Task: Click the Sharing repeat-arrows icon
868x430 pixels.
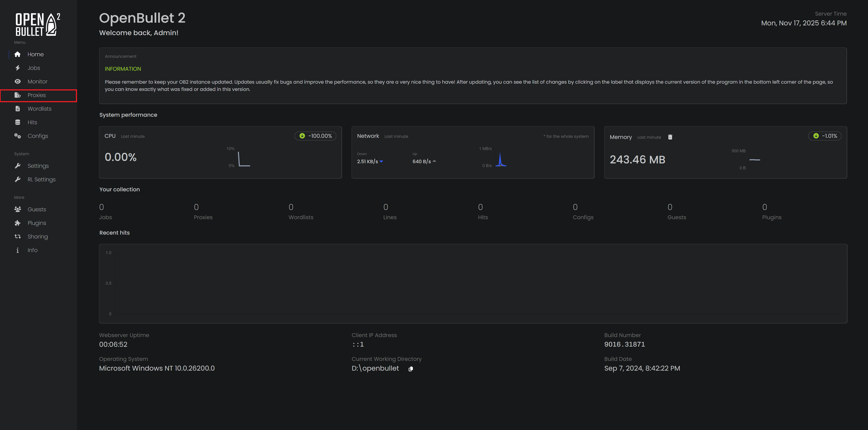Action: coord(17,236)
